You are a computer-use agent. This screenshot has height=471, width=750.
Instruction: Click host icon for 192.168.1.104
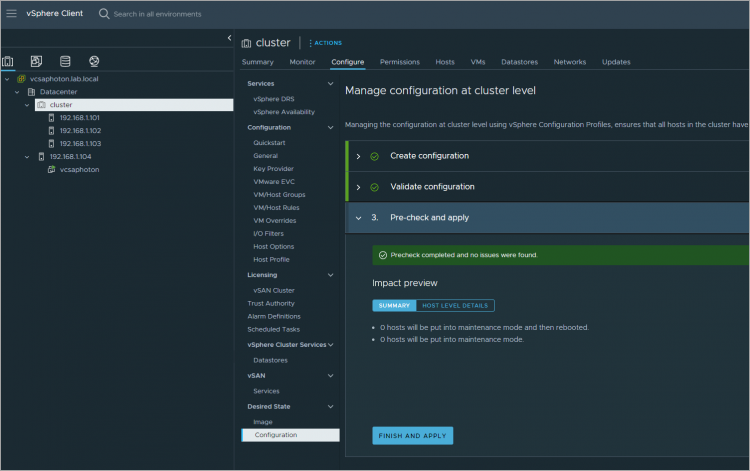click(41, 156)
